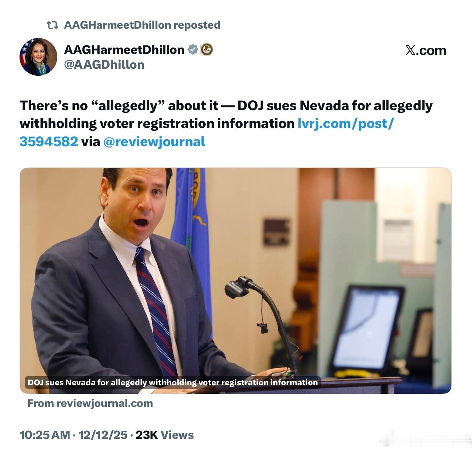Click the 3594582 link portion

49,141
